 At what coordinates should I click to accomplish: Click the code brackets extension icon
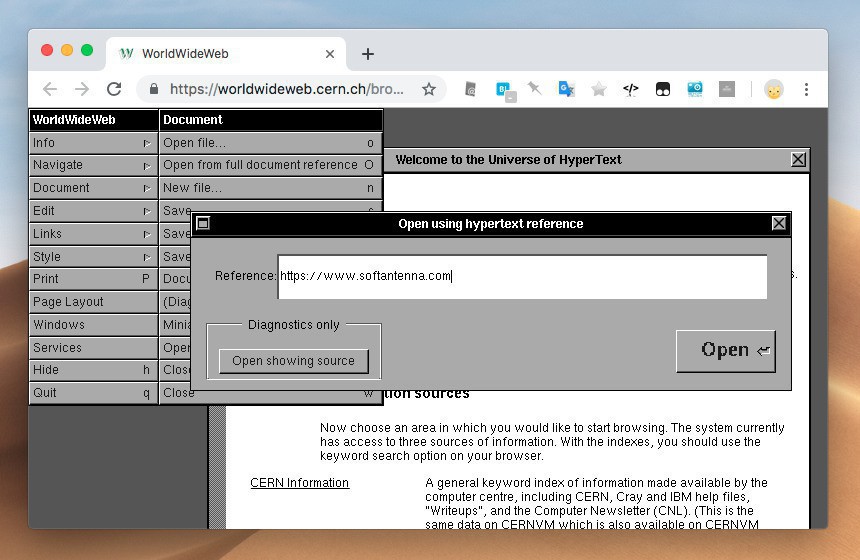point(631,89)
